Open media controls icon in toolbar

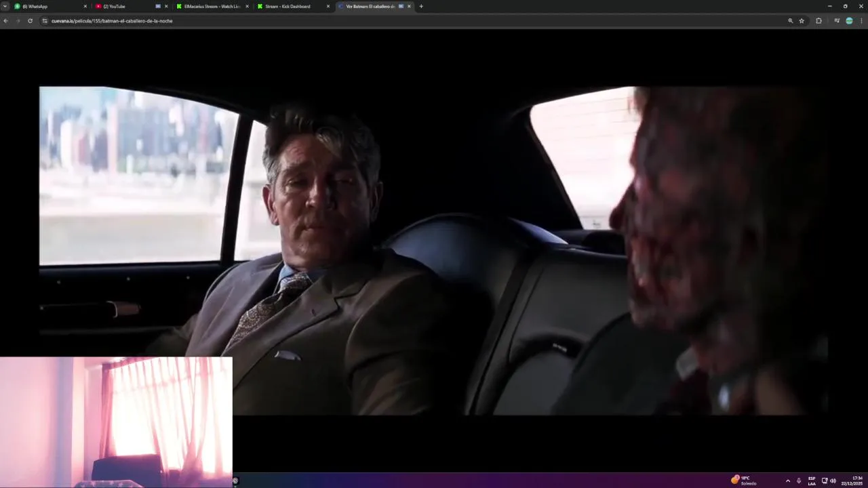point(837,21)
